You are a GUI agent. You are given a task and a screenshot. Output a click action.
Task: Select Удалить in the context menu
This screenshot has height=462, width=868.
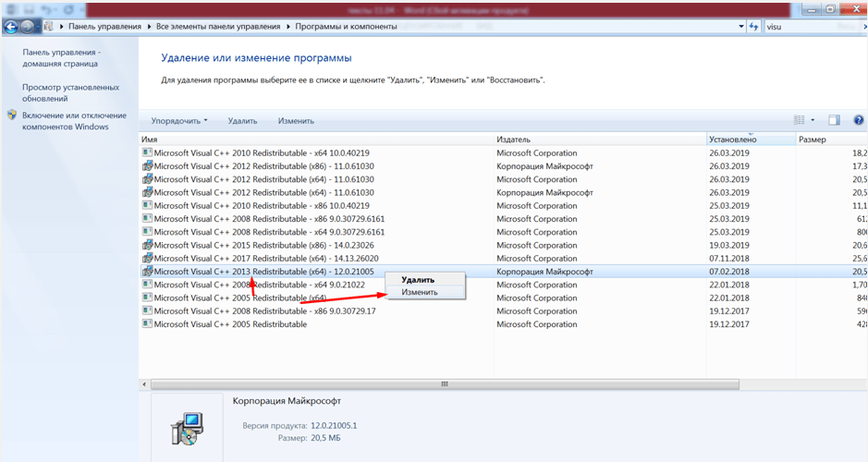click(x=419, y=280)
